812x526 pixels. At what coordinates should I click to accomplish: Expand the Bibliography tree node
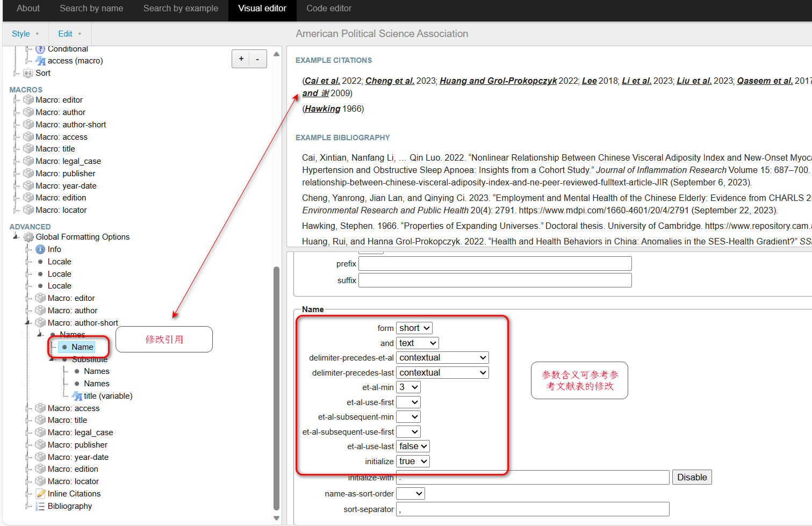pos(27,506)
